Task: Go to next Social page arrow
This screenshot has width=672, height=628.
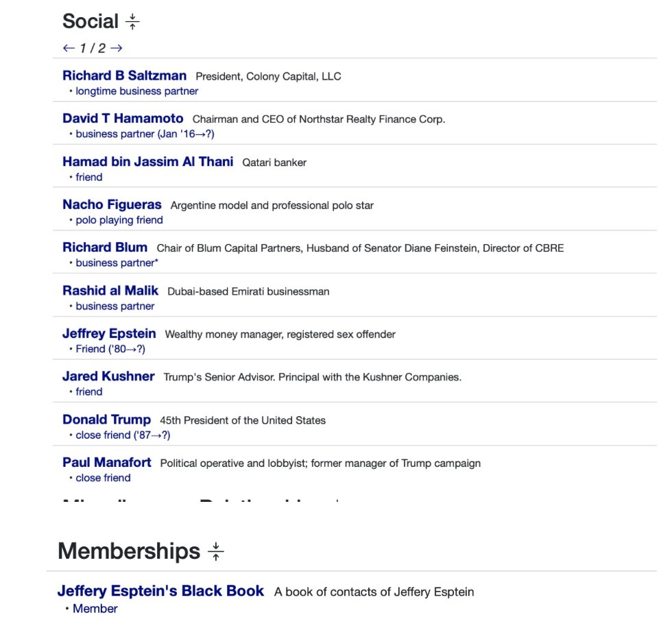Action: (x=117, y=48)
